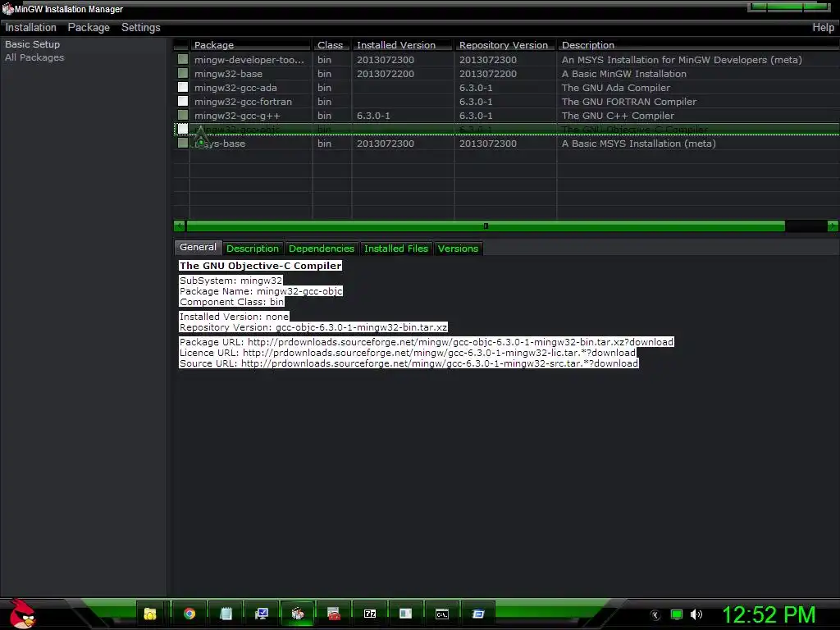
Task: Click 'The GNU C++ Compiler' description cell
Action: [618, 116]
